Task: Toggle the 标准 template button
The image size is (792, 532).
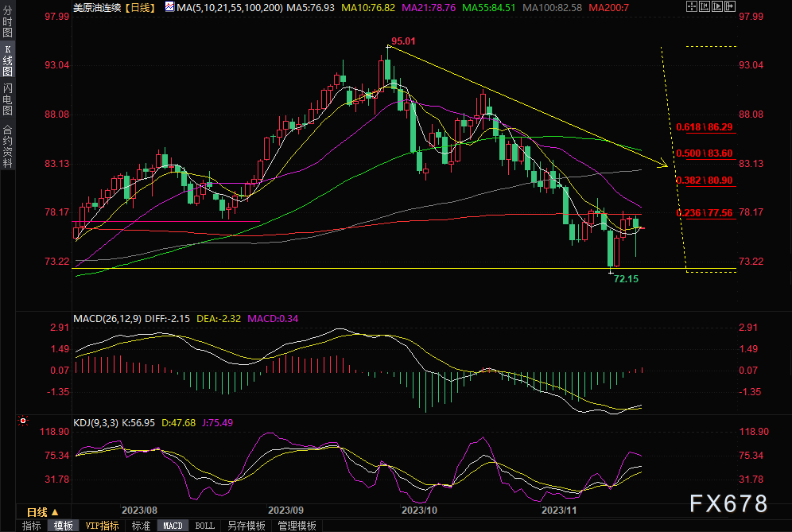Action: tap(141, 526)
